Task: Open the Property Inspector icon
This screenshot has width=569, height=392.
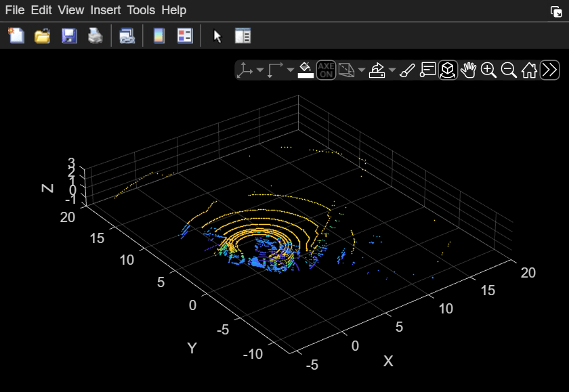Action: click(243, 36)
